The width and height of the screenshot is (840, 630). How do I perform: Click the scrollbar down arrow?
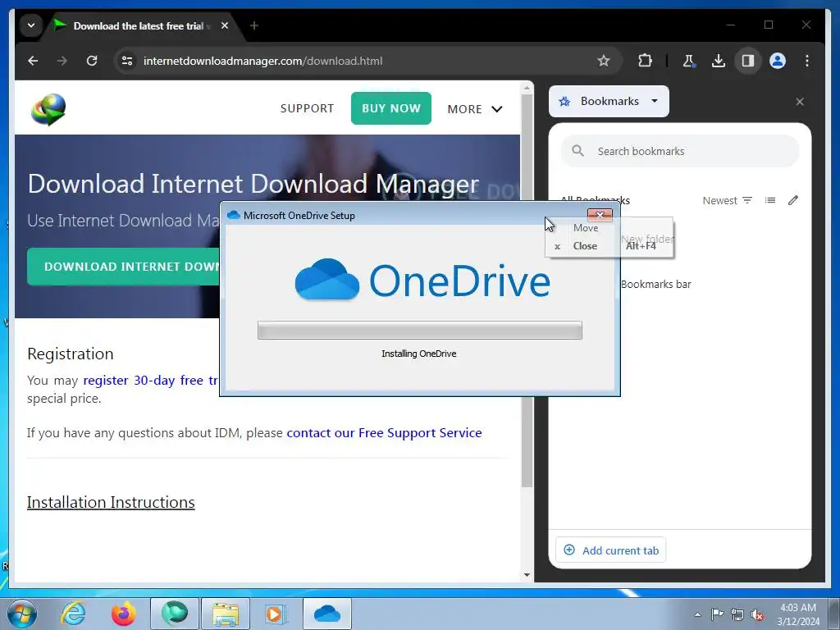(527, 575)
